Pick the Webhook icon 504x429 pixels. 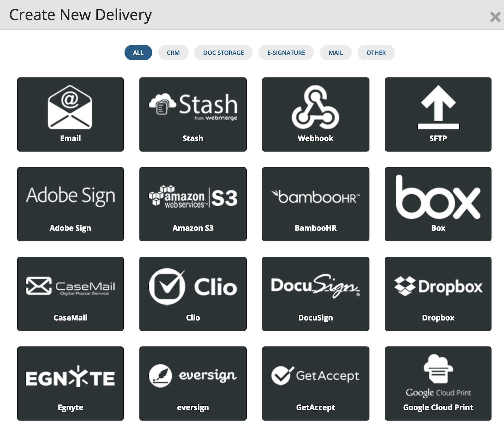315,107
